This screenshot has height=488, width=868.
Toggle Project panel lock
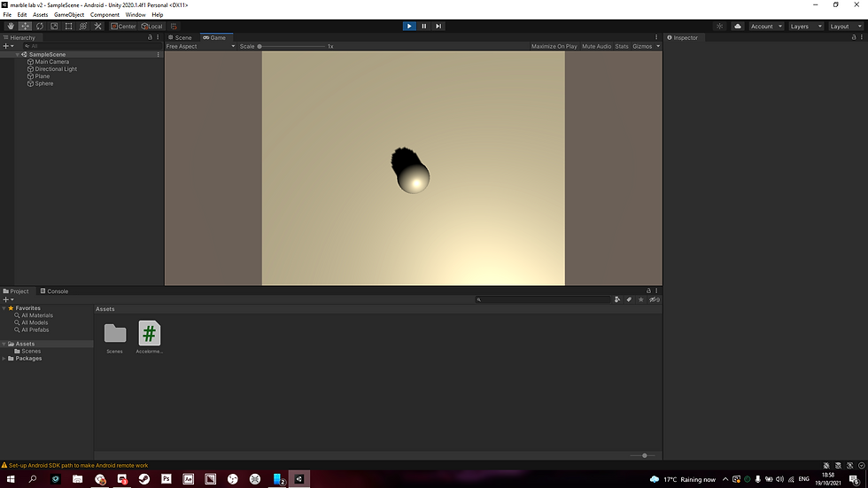(648, 290)
